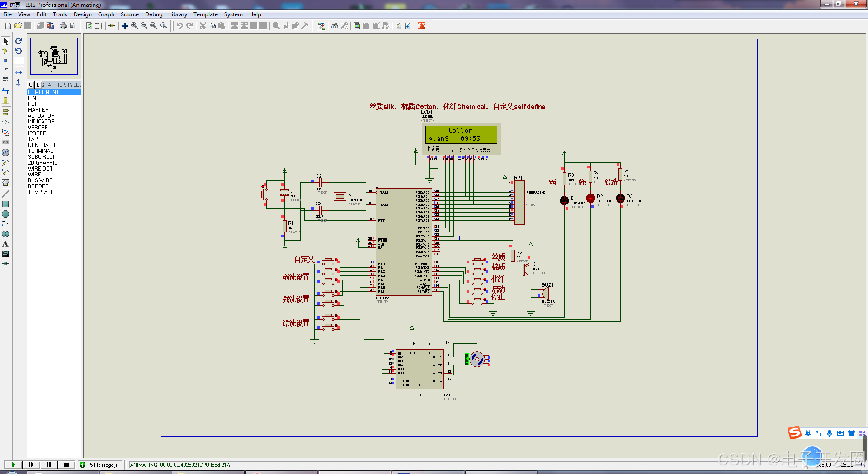Open the Library menu
868x474 pixels.
coord(178,14)
